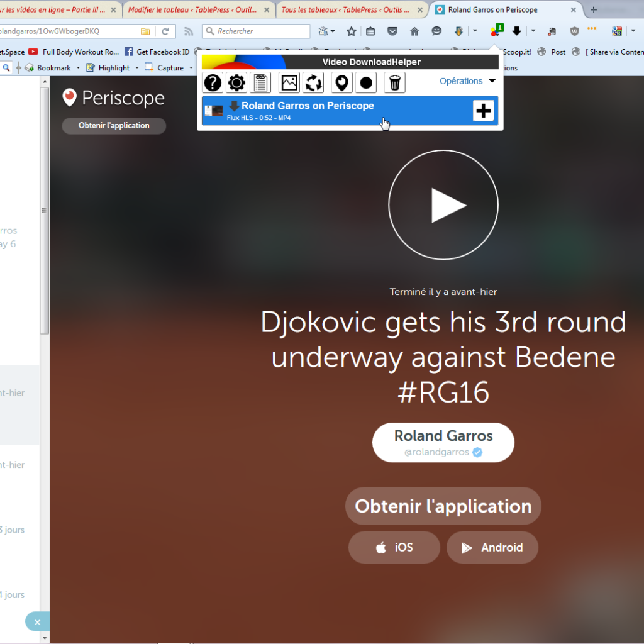This screenshot has height=644, width=644.
Task: Reload the current page
Action: tap(165, 31)
